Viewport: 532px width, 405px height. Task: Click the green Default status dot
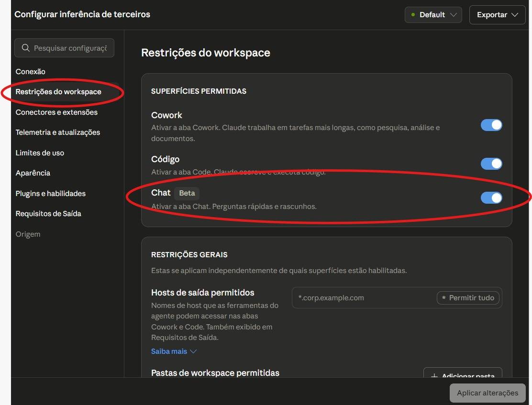(413, 15)
